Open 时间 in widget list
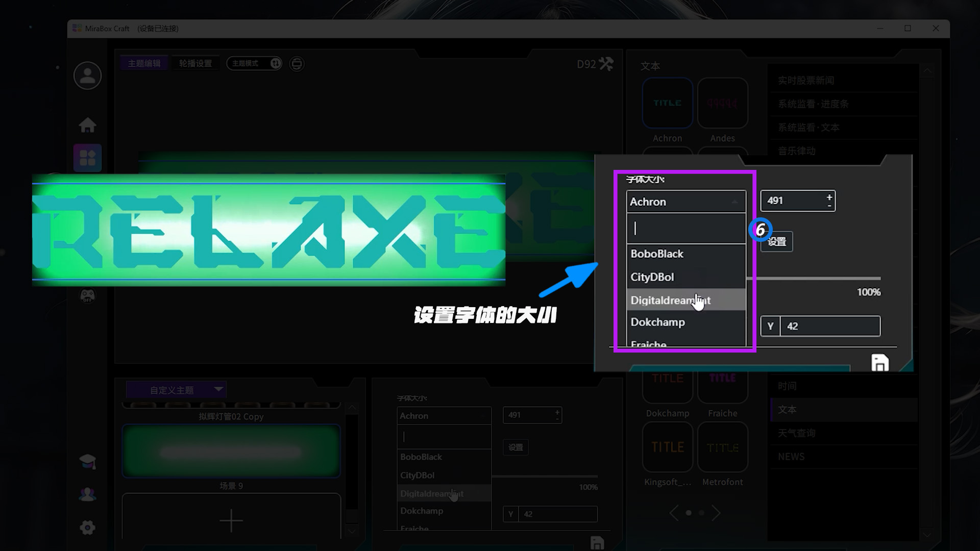The image size is (980, 551). point(843,386)
